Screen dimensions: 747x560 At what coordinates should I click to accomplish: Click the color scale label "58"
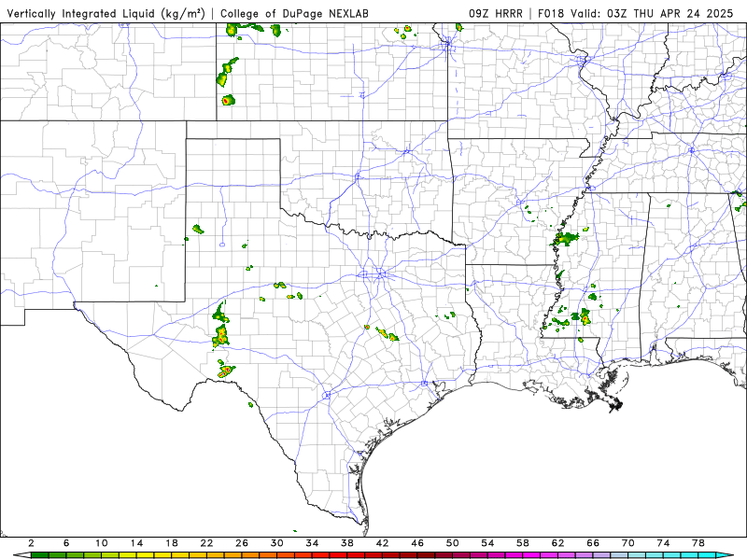coord(523,543)
